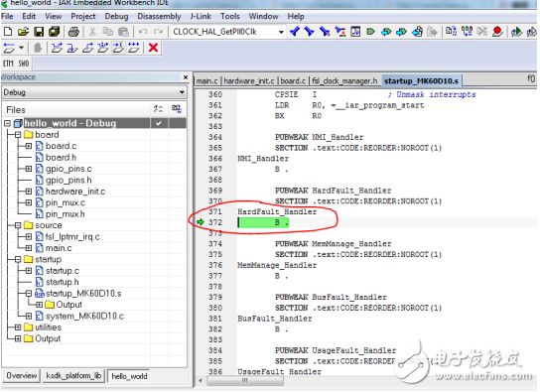Switch to the board.c editor tab

293,80
